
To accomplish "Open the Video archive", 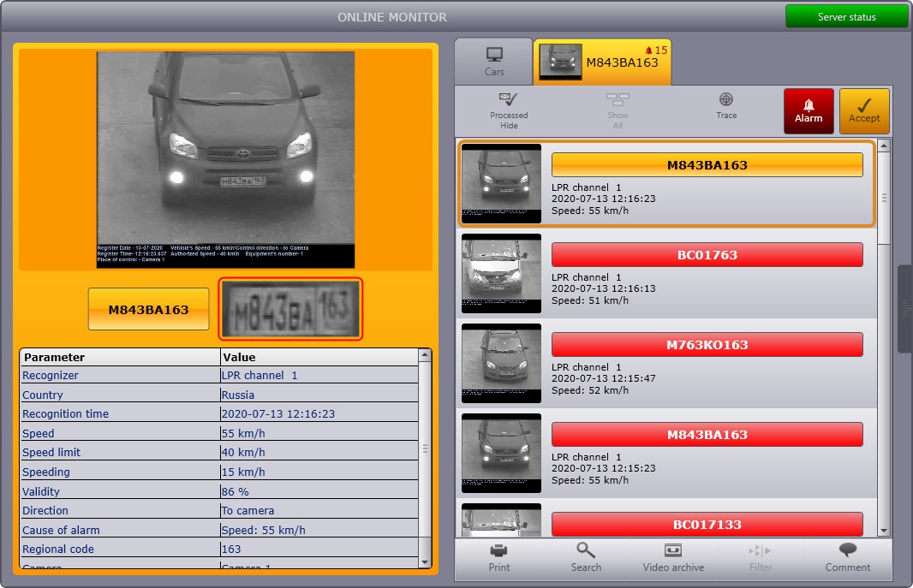I will [x=673, y=558].
